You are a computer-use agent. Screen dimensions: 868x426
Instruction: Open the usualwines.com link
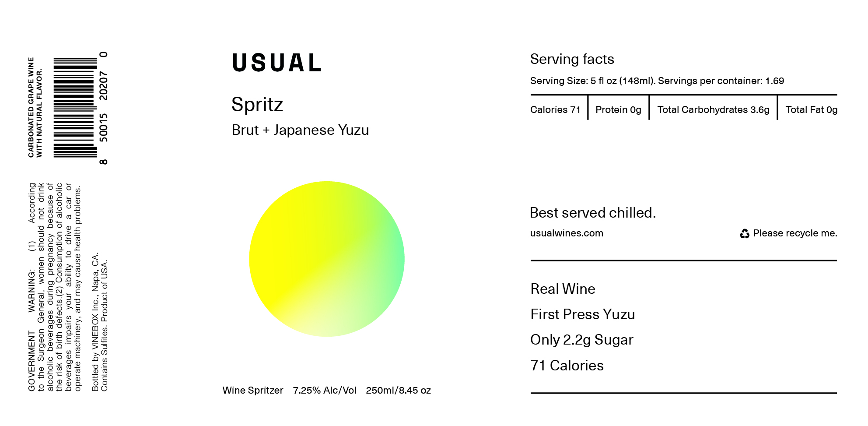point(567,233)
